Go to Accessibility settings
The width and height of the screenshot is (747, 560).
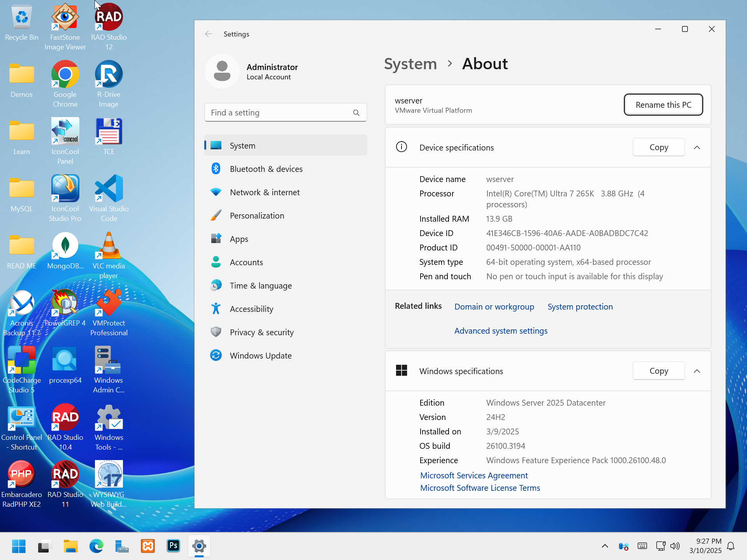286,309
